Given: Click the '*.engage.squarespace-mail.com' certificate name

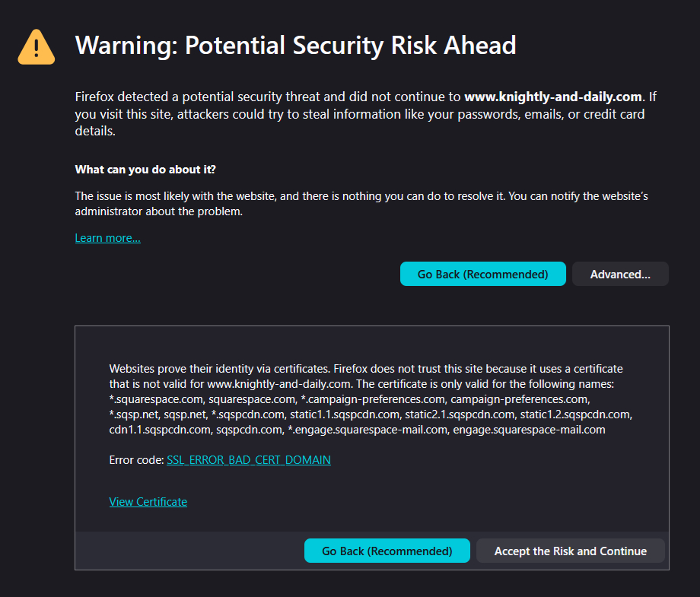Looking at the screenshot, I should click(367, 430).
